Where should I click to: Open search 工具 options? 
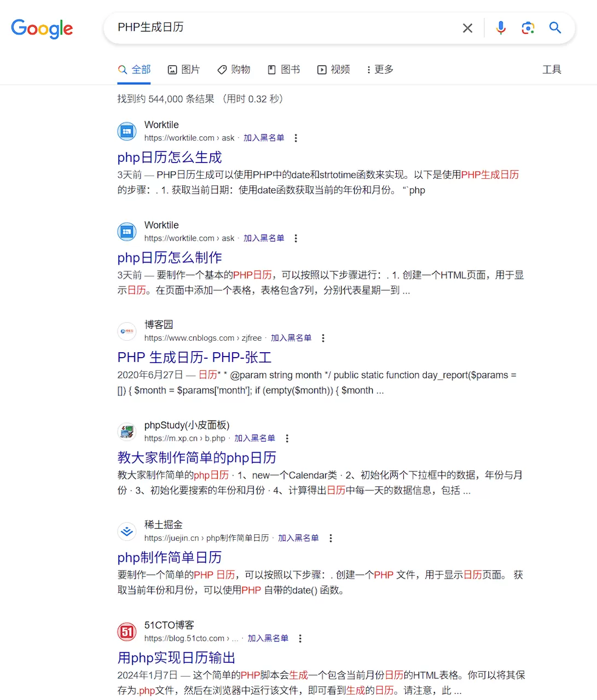(552, 69)
